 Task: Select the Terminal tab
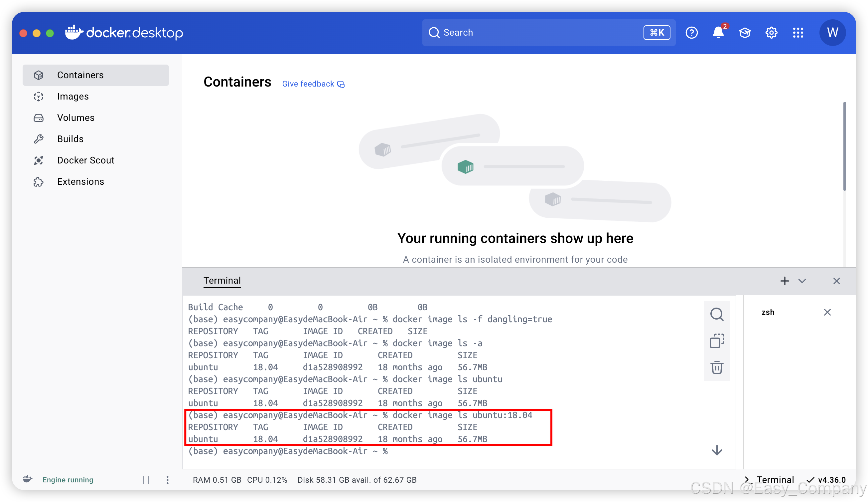click(x=222, y=280)
